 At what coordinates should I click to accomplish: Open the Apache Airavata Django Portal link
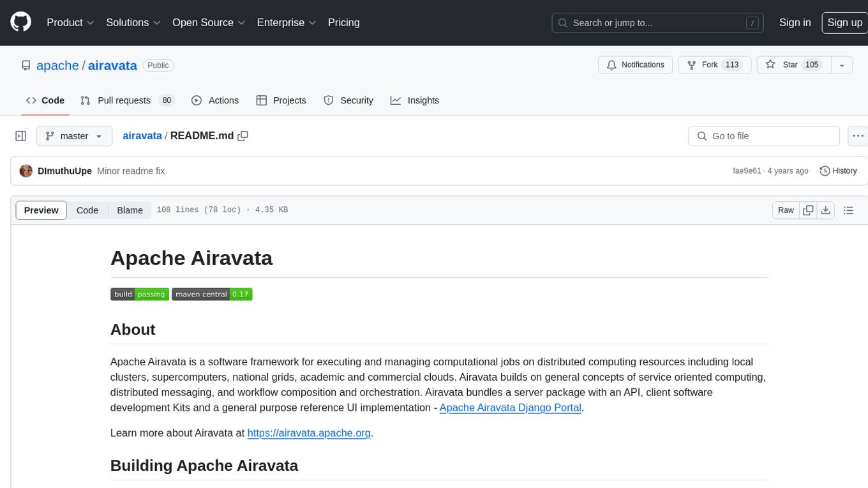point(511,408)
